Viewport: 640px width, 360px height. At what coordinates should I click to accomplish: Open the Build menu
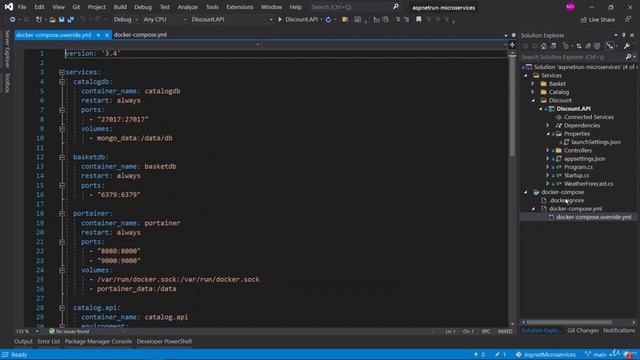point(120,7)
